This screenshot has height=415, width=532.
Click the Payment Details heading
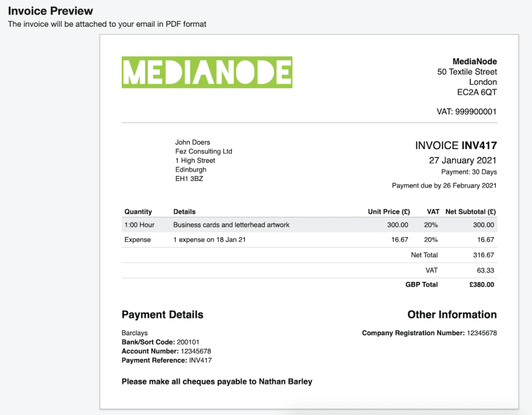(162, 314)
